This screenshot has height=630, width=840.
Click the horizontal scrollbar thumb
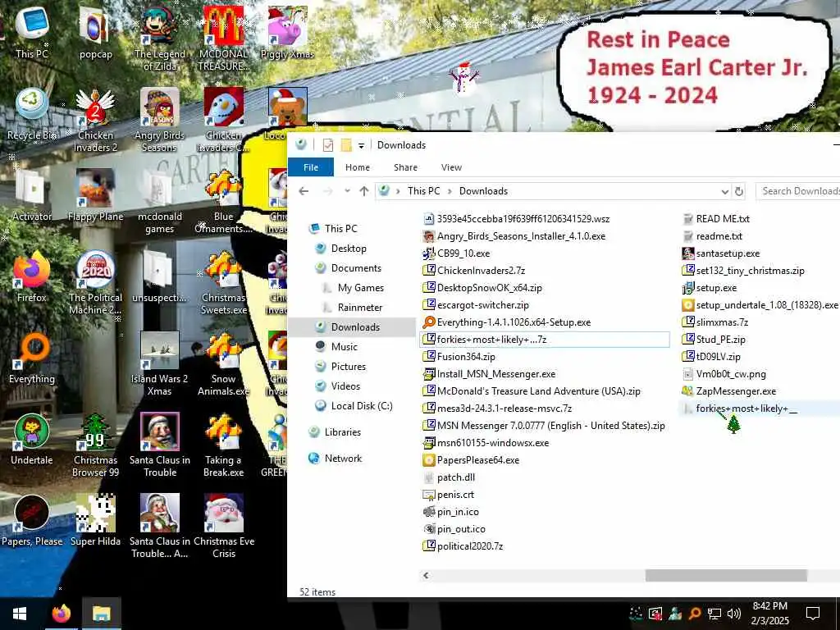(x=726, y=575)
